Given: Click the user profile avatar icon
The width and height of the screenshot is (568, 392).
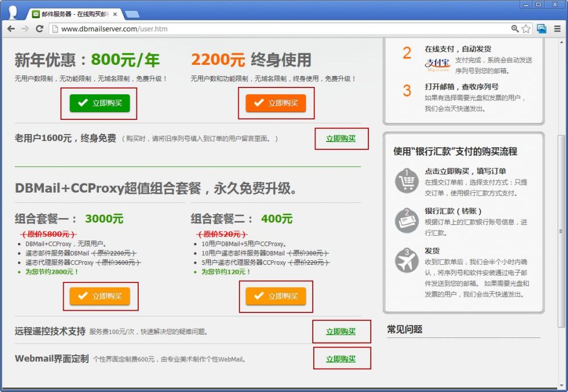Looking at the screenshot, I should [x=13, y=12].
